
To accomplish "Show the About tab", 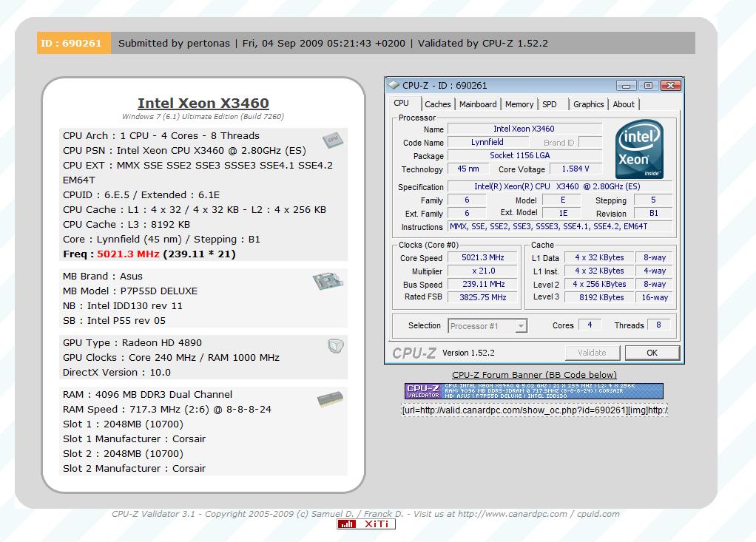I will coord(624,104).
